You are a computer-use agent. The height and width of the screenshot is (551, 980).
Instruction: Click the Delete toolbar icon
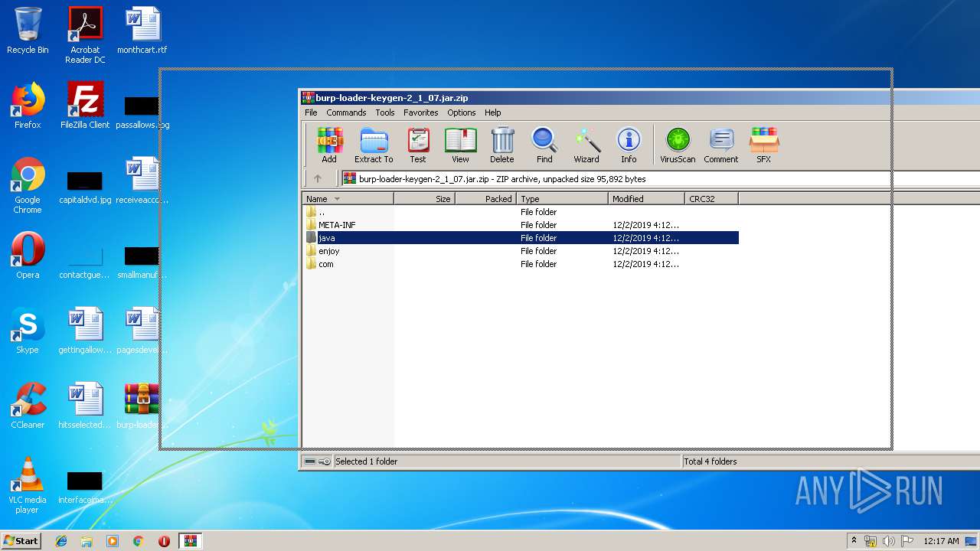coord(502,145)
